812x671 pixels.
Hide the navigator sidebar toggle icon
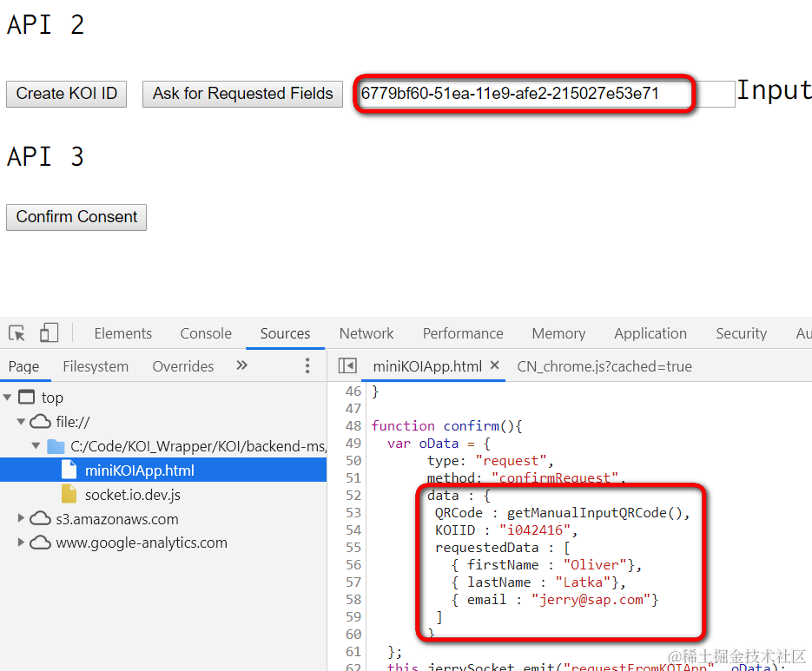click(x=347, y=366)
